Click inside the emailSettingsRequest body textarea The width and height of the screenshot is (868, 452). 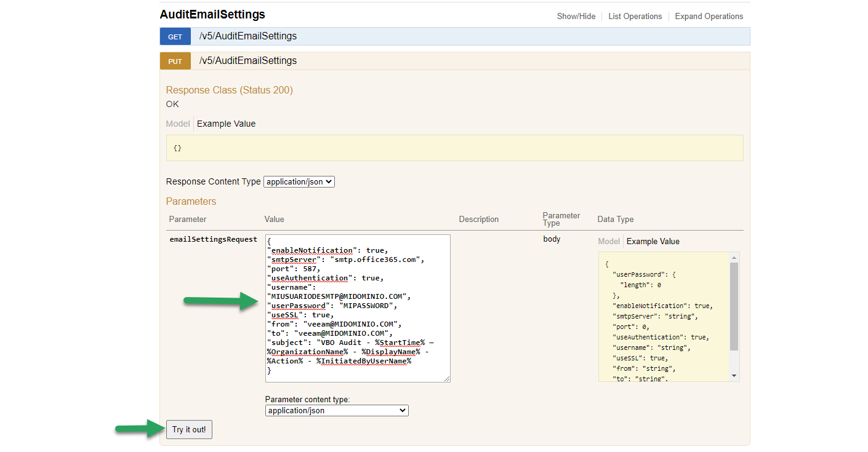pyautogui.click(x=358, y=308)
